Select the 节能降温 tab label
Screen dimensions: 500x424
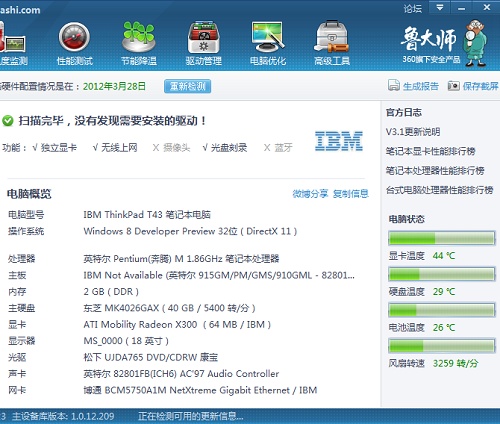[139, 61]
